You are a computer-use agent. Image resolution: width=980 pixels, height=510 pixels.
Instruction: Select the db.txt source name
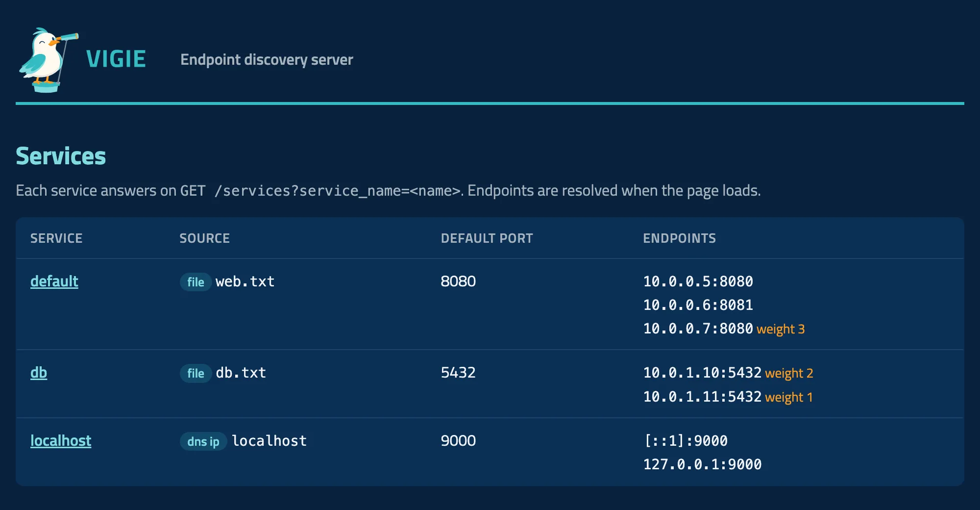pyautogui.click(x=241, y=373)
